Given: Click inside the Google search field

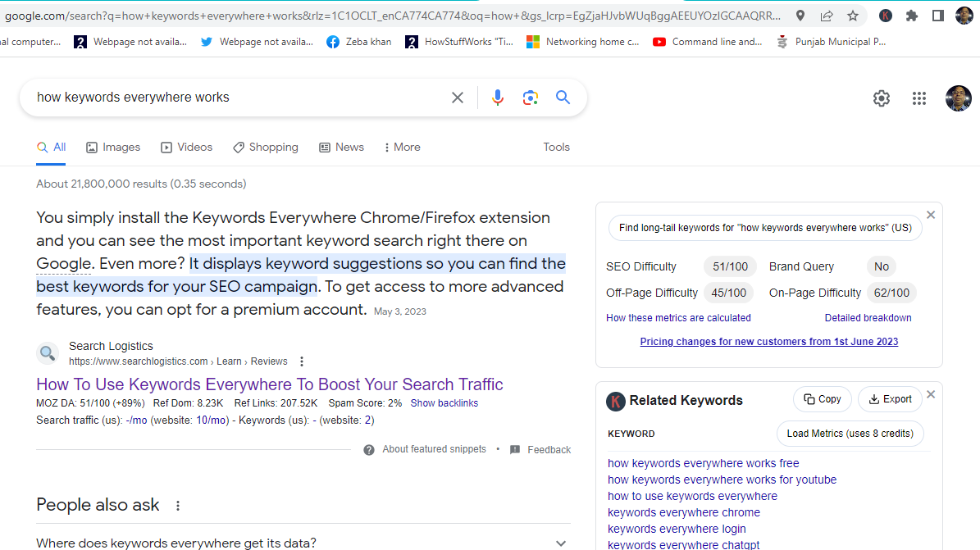Looking at the screenshot, I should [238, 98].
